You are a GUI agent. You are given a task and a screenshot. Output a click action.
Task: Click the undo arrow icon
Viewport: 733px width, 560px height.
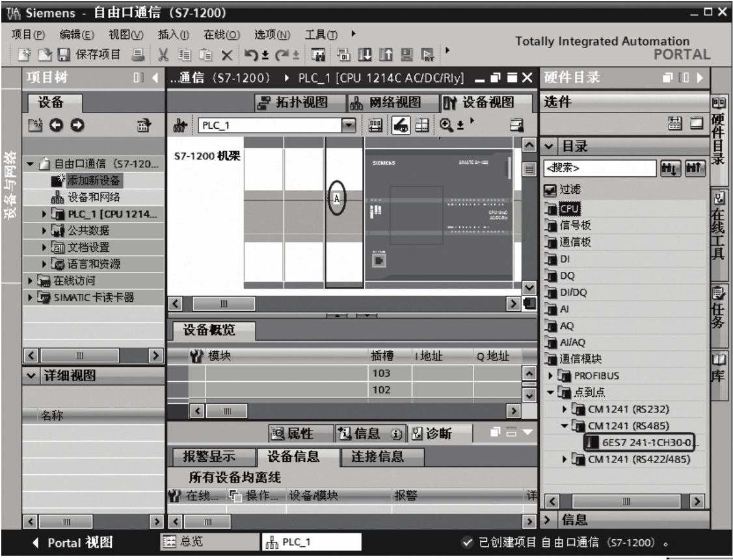tap(251, 55)
